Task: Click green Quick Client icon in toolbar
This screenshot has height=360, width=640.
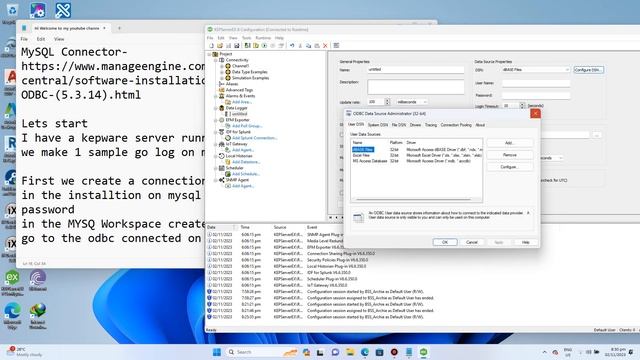Action: pos(264,46)
